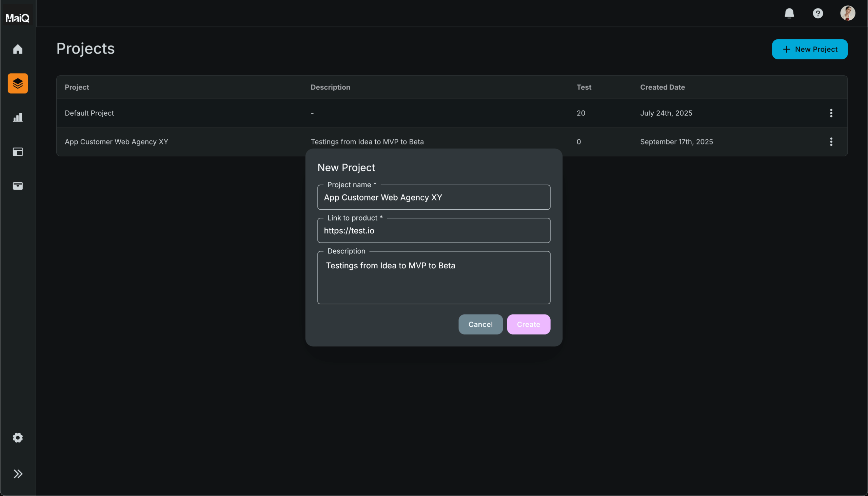868x496 pixels.
Task: Open the bar chart analytics icon
Action: pyautogui.click(x=18, y=117)
